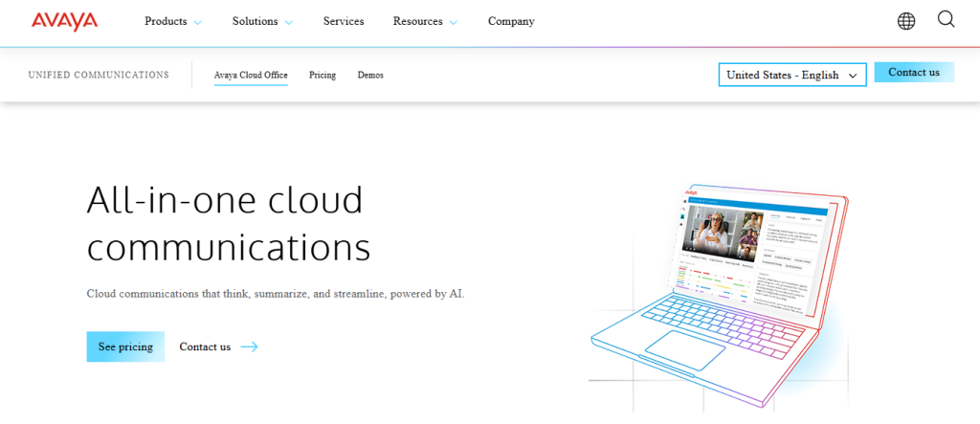Expand the Products menu

pyautogui.click(x=173, y=21)
